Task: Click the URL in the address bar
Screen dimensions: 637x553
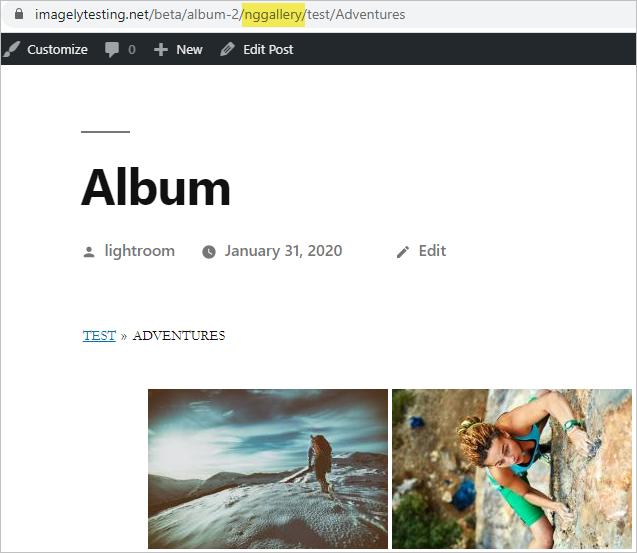Action: (220, 14)
